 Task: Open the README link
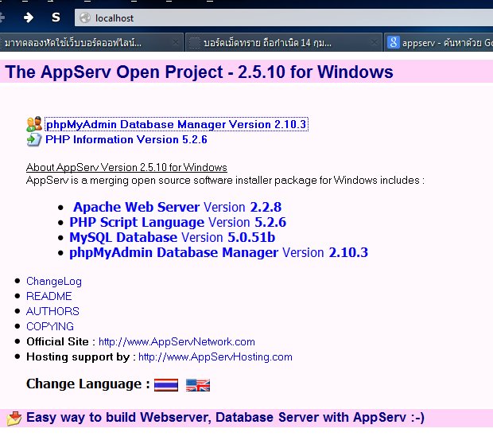click(49, 296)
